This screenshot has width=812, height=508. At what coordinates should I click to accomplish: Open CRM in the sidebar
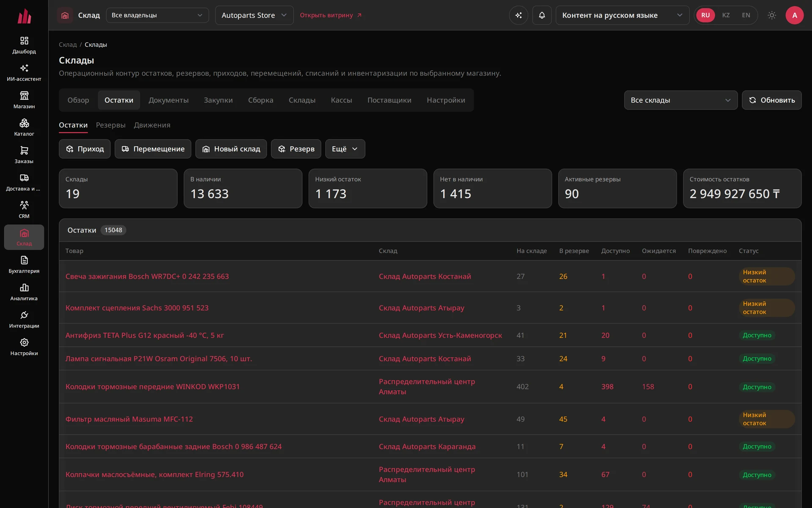tap(24, 210)
